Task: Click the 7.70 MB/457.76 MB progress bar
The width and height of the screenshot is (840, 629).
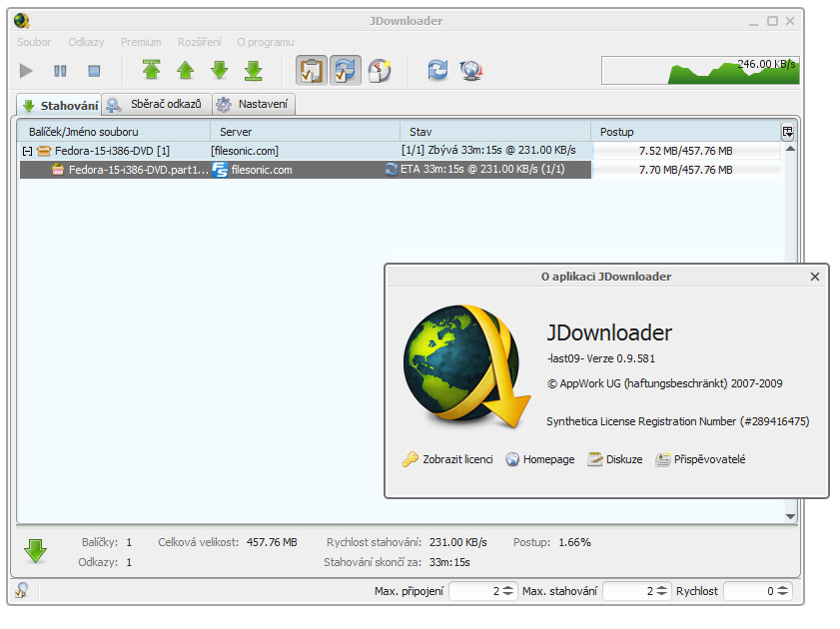Action: coord(686,170)
